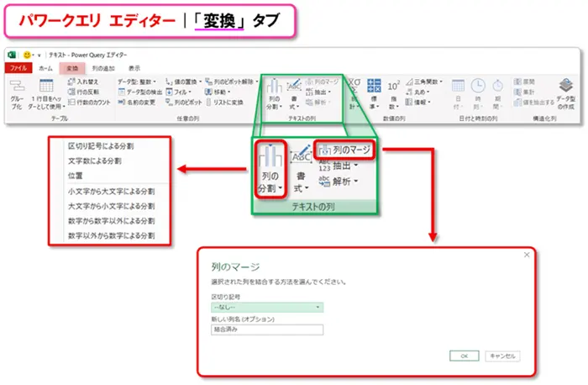Click the Excel logo in title bar
The width and height of the screenshot is (588, 385).
(x=12, y=55)
